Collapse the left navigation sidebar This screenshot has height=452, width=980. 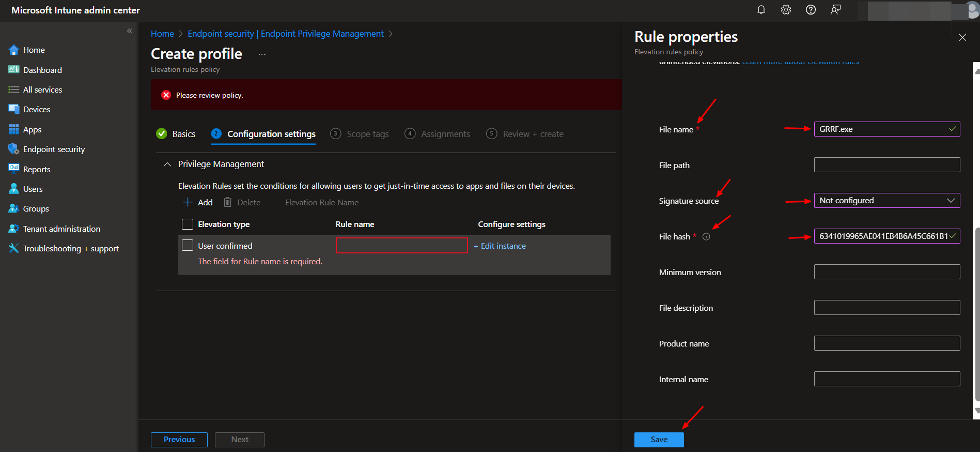[130, 31]
